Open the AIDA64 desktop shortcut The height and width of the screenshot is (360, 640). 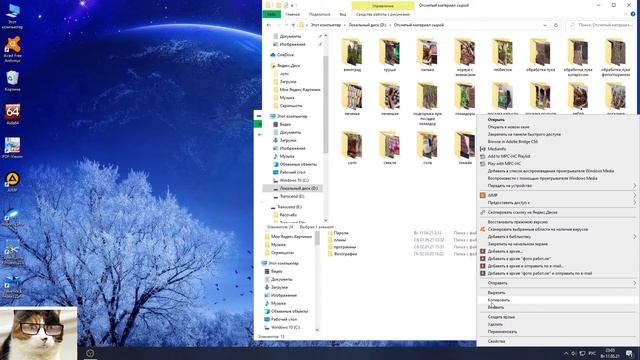pos(13,114)
